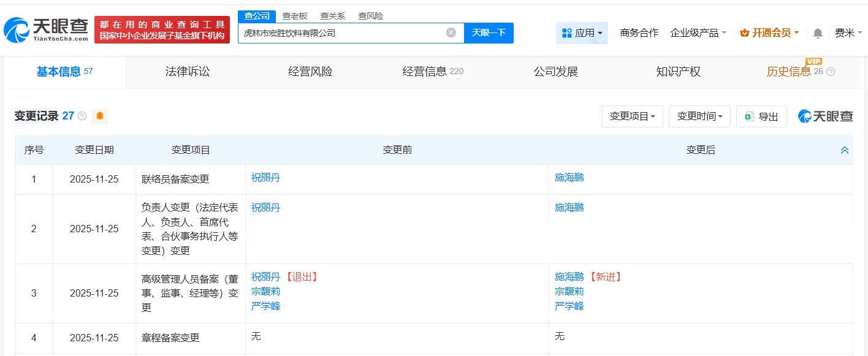Open the 变更时间 filter dropdown
868x356 pixels.
click(699, 116)
